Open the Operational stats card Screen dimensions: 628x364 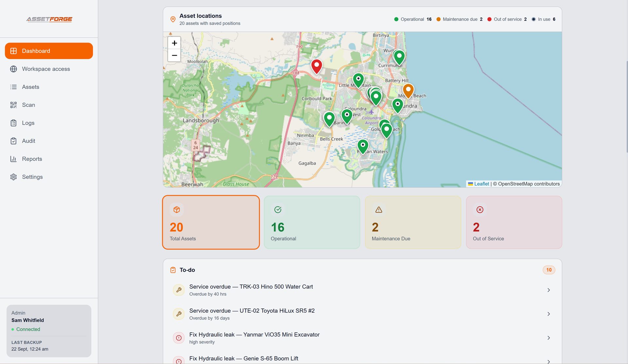click(312, 222)
